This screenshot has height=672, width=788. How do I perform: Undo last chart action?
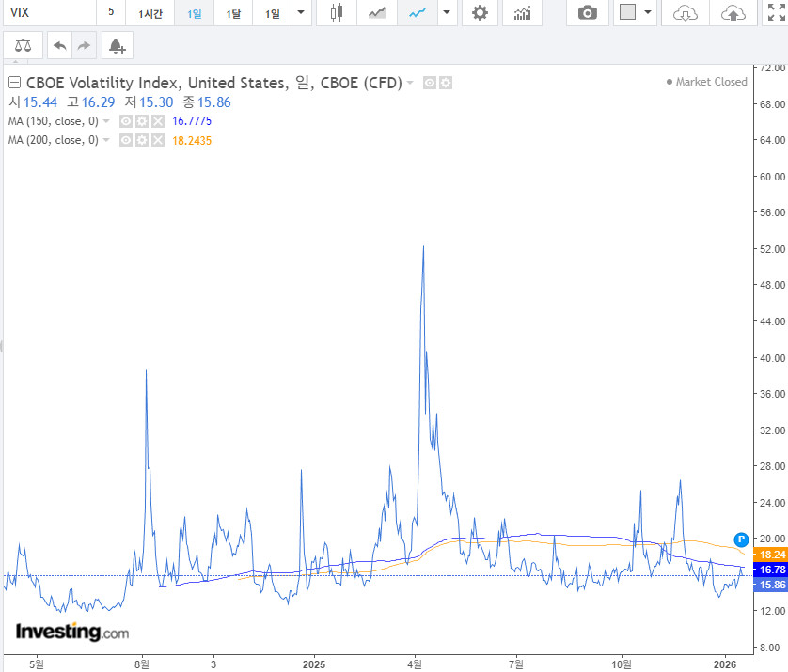point(60,46)
